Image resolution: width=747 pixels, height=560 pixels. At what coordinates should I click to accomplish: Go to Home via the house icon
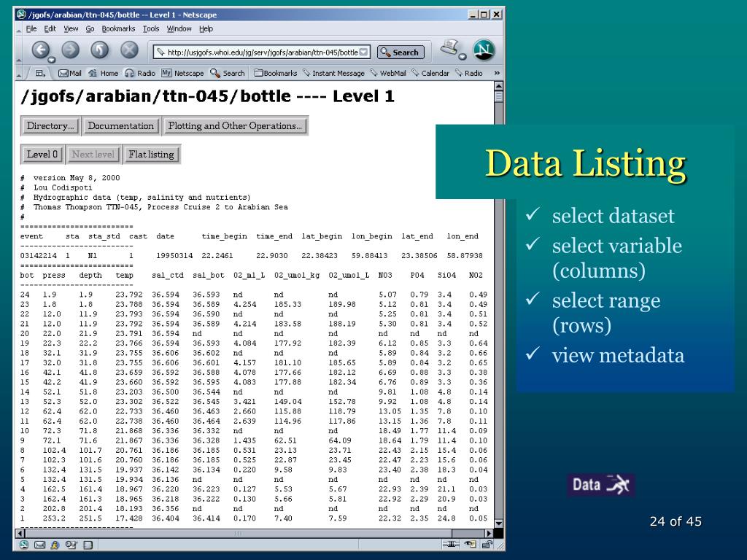coord(104,73)
